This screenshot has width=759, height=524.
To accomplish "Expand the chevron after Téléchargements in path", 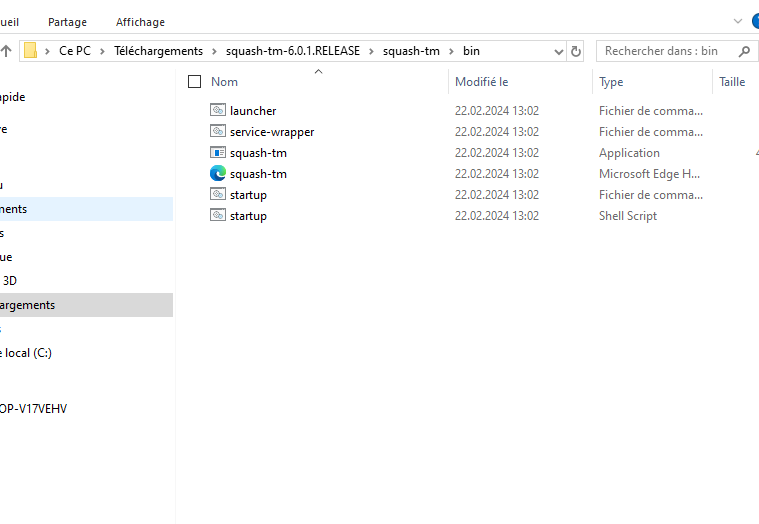I will [x=213, y=51].
